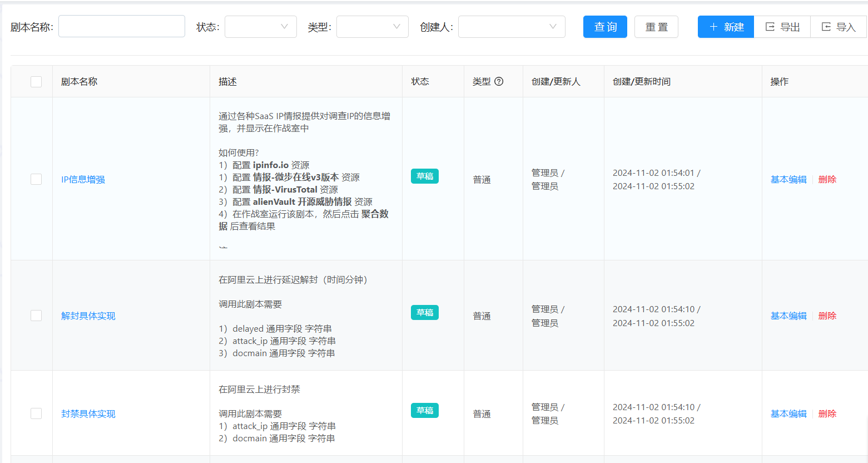
Task: Click 删除 for 解封具体实现
Action: (827, 316)
